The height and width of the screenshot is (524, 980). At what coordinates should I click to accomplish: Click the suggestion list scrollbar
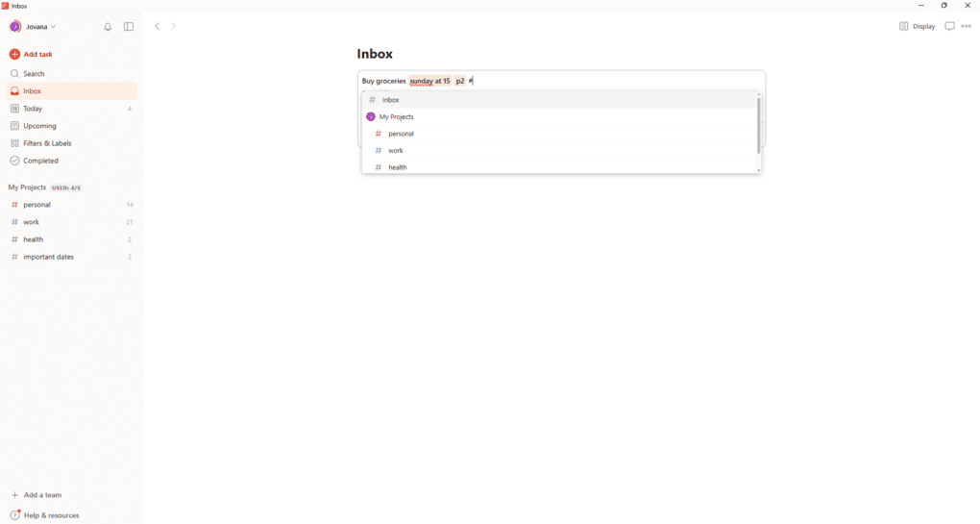point(759,125)
